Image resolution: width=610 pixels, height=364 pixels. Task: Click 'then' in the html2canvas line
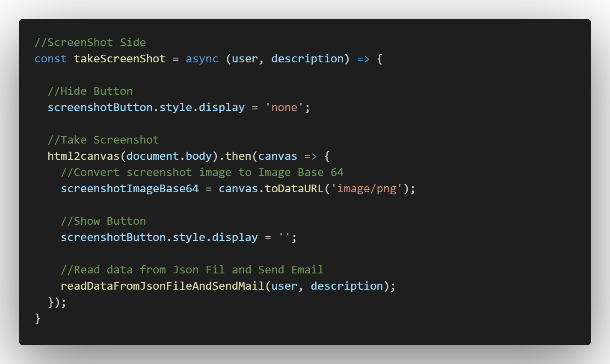238,156
